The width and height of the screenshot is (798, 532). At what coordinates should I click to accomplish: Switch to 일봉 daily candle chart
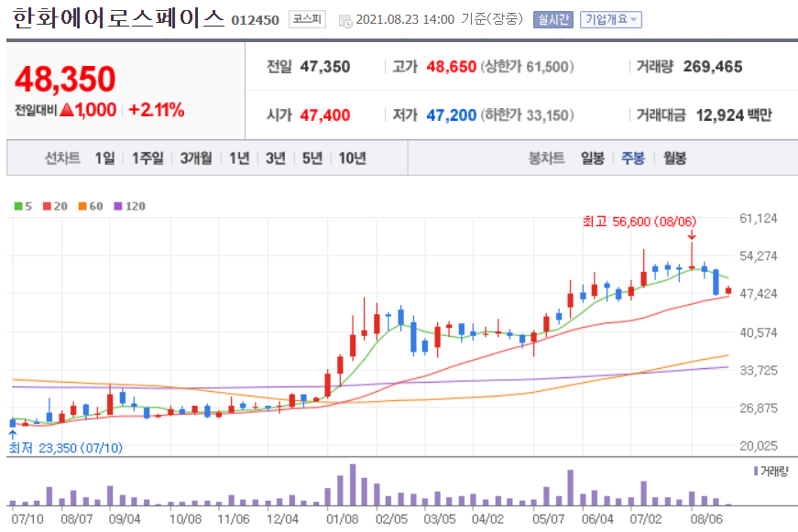(593, 158)
